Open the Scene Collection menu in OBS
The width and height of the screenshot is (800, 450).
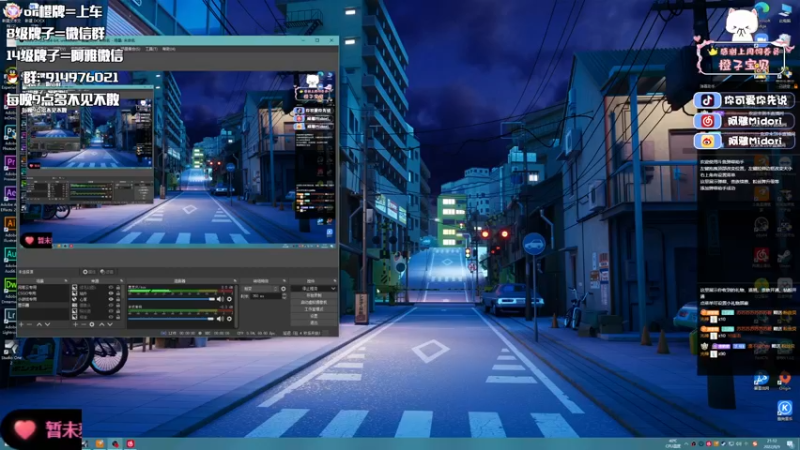point(132,49)
